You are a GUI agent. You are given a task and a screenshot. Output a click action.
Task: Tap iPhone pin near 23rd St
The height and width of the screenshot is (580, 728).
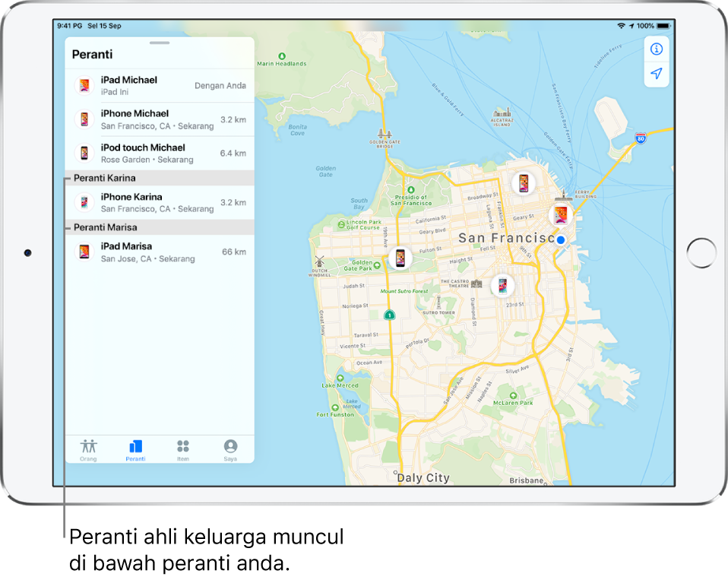click(502, 285)
